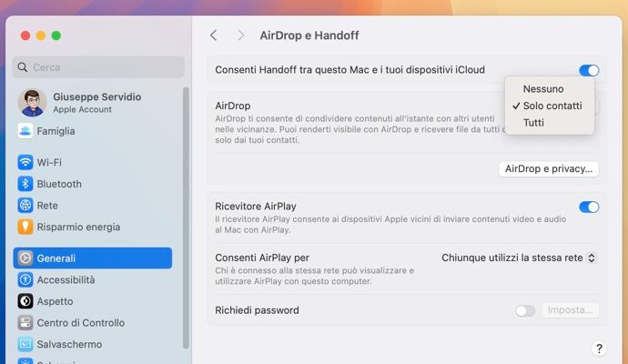Select Centro di Controllo icon
Screen dimensions: 628x364
[x=25, y=322]
